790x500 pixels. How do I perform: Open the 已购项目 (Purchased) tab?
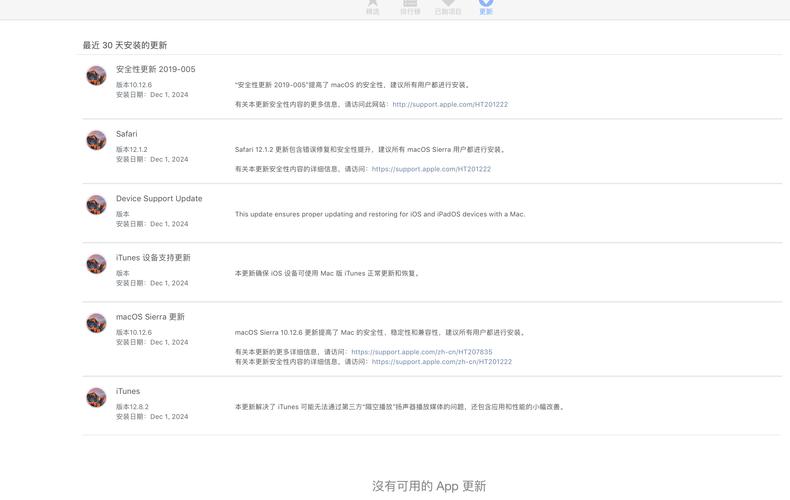click(x=448, y=7)
